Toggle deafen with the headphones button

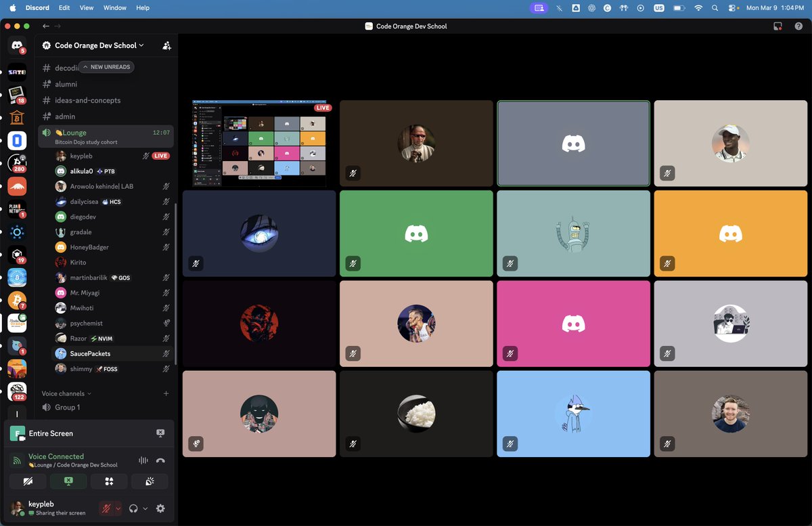point(133,508)
